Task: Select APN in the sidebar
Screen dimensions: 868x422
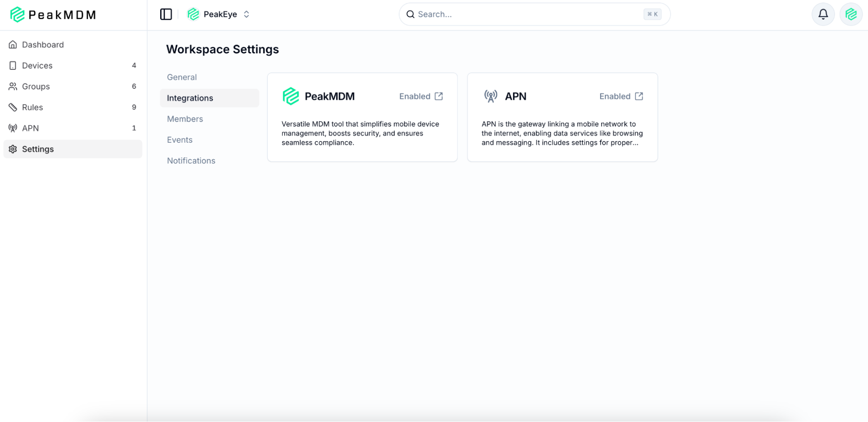Action: pos(30,128)
